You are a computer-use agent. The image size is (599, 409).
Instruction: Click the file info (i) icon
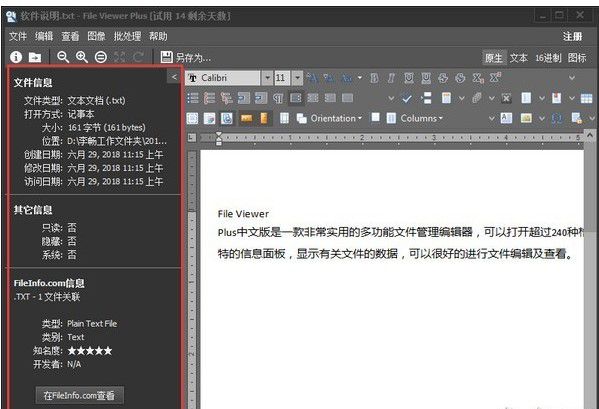(x=16, y=57)
